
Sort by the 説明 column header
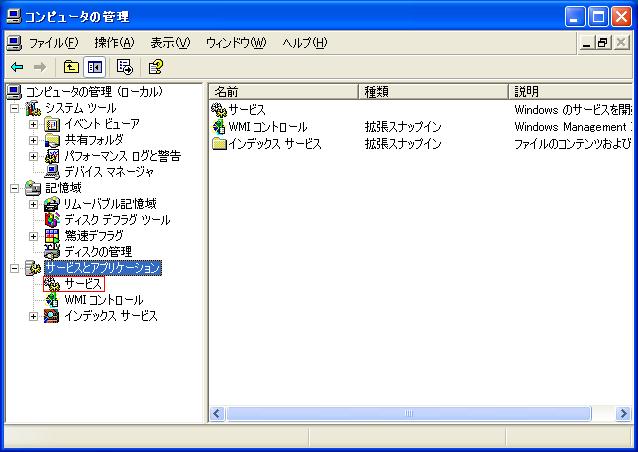click(571, 92)
